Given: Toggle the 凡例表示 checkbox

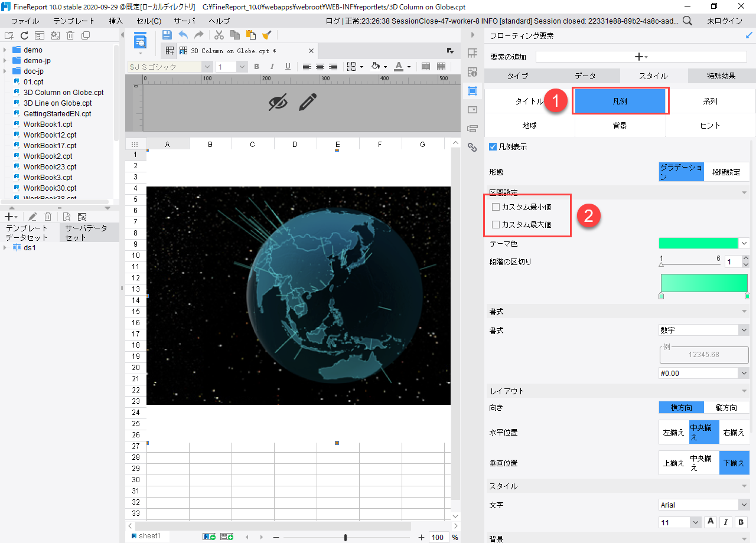Looking at the screenshot, I should pos(493,146).
